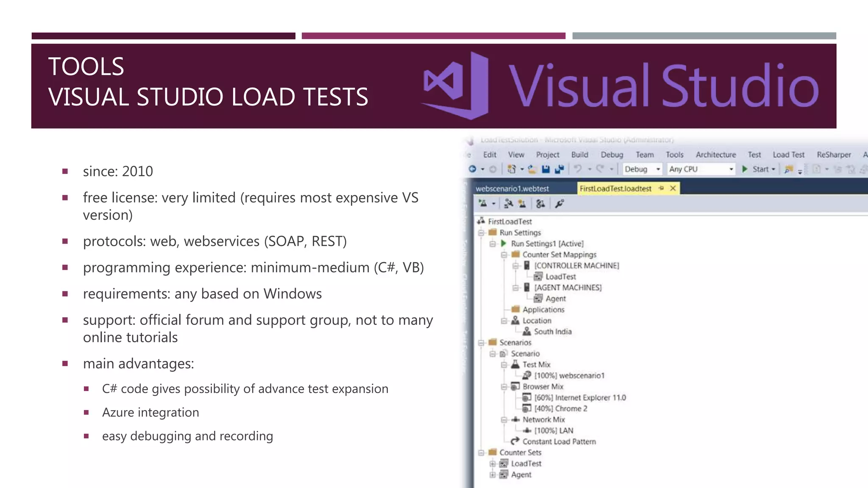The width and height of the screenshot is (868, 488).
Task: Select the Location node
Action: [537, 321]
